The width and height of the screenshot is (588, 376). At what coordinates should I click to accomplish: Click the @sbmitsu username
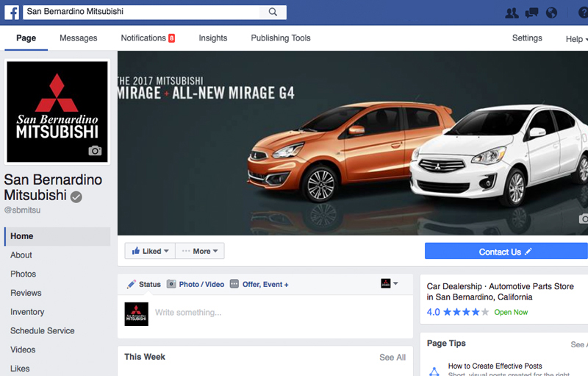[x=23, y=210]
